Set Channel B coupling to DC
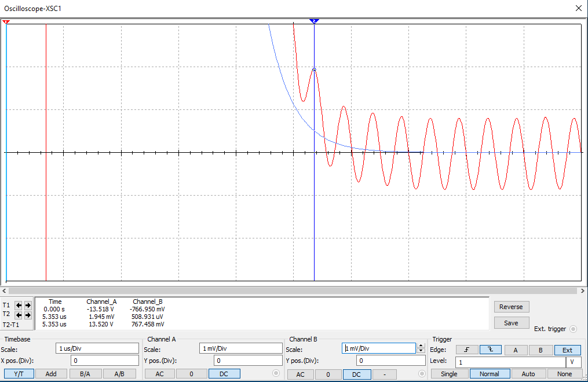Image resolution: width=588 pixels, height=382 pixels. pyautogui.click(x=356, y=374)
